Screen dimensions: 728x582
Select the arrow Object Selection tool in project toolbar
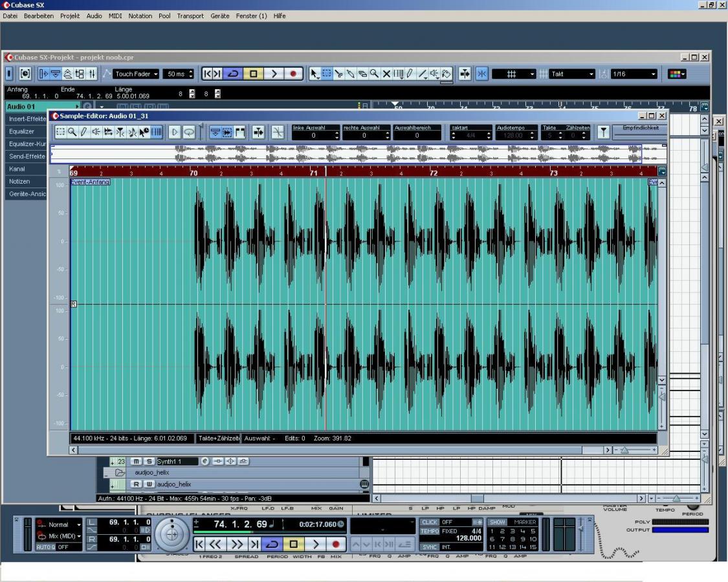pos(314,74)
